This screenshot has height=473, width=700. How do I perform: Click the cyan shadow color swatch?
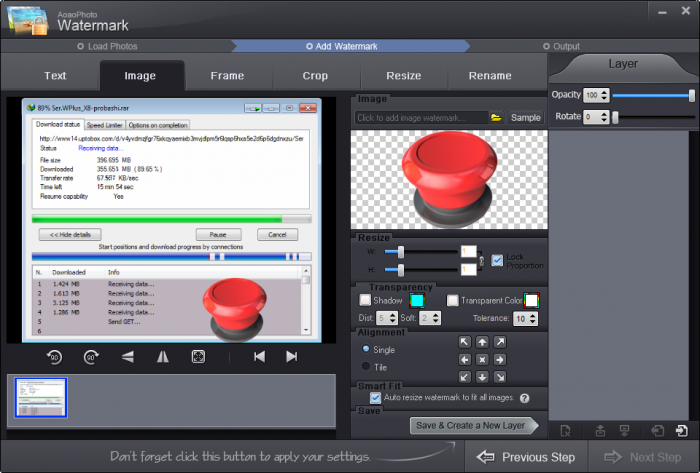pos(417,300)
